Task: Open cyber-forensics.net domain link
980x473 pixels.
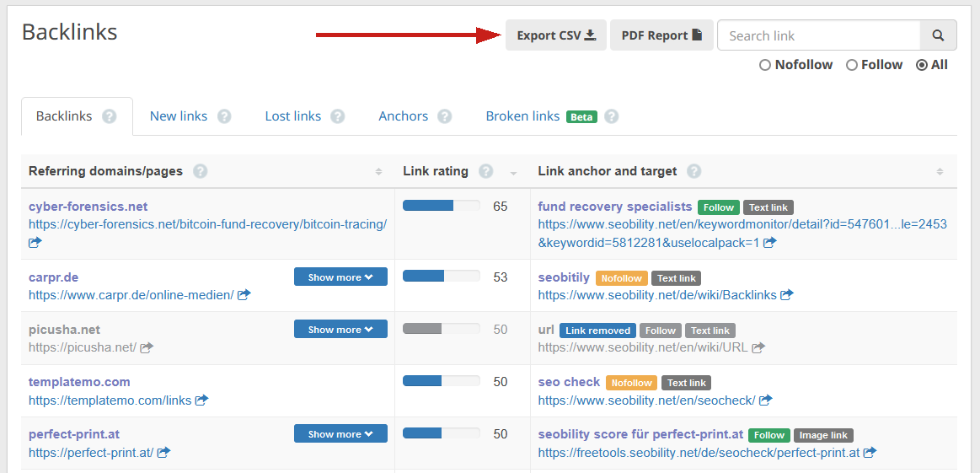Action: click(88, 207)
